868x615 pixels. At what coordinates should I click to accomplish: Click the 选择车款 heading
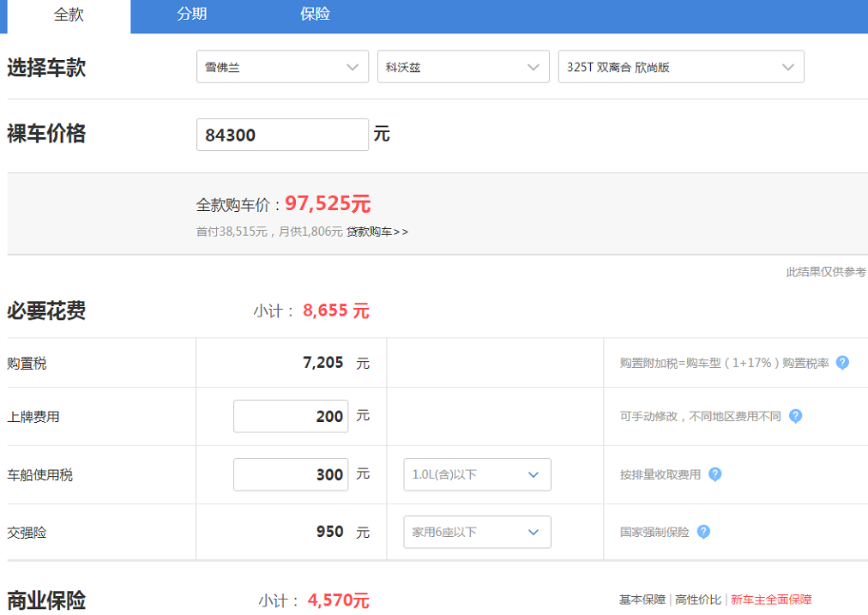(46, 68)
